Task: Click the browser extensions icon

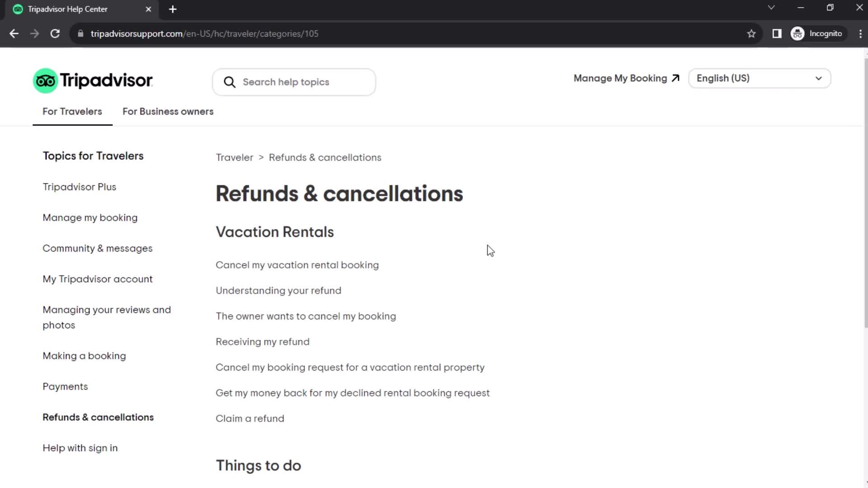Action: (x=777, y=33)
